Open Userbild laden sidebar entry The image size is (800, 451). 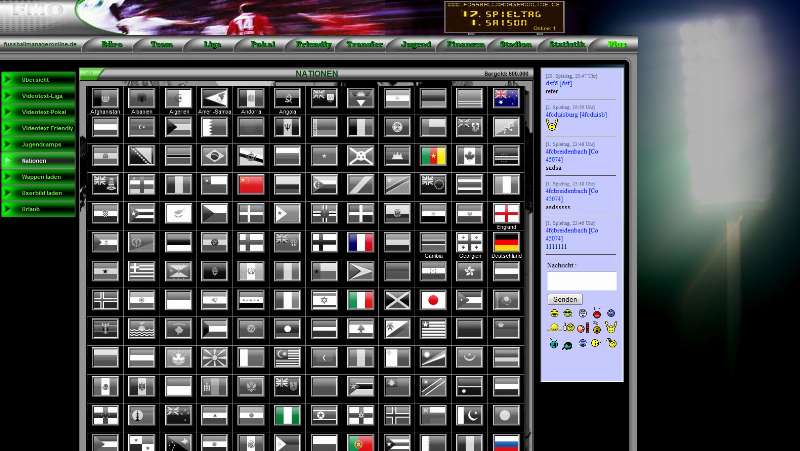click(39, 193)
